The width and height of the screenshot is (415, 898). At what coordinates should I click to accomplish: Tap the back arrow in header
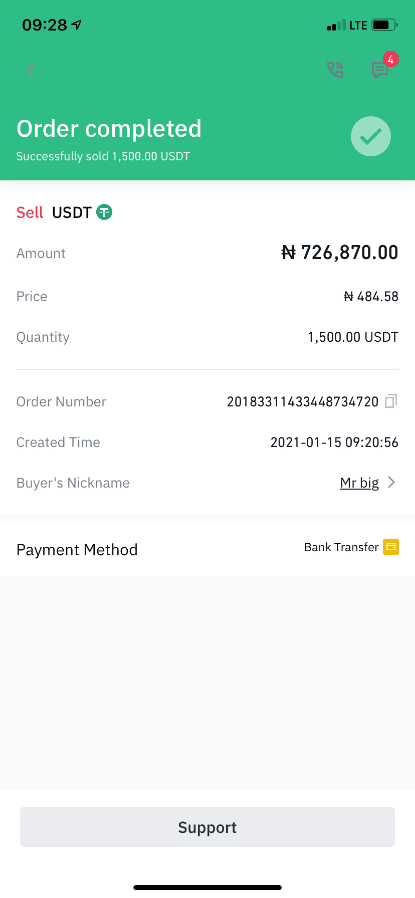[x=30, y=70]
